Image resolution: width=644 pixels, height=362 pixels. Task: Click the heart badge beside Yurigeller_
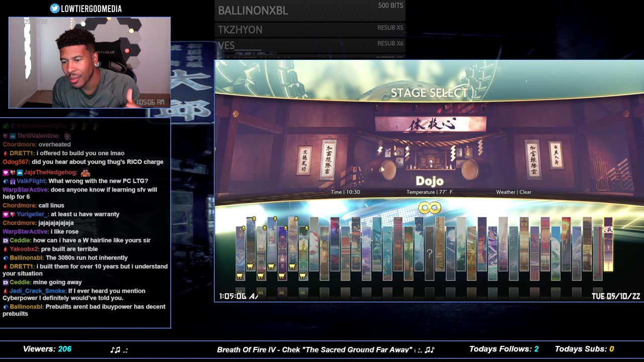pos(12,214)
